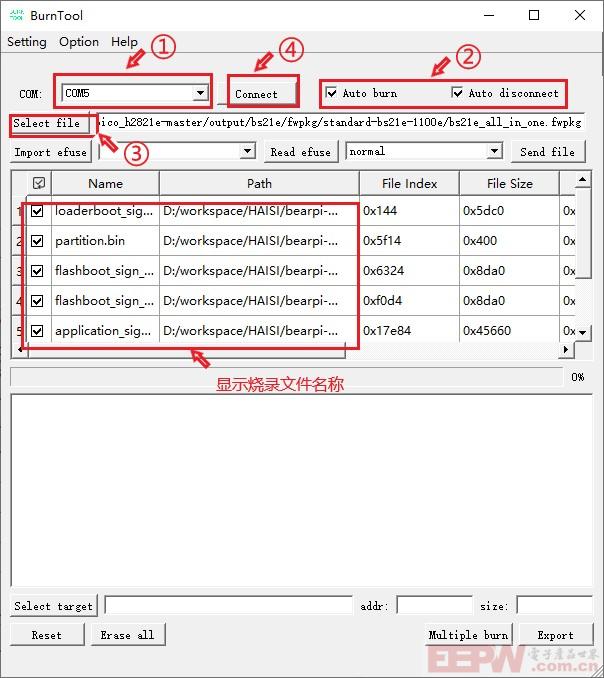Minimize the BurnTool window
This screenshot has width=604, height=678.
coord(489,16)
